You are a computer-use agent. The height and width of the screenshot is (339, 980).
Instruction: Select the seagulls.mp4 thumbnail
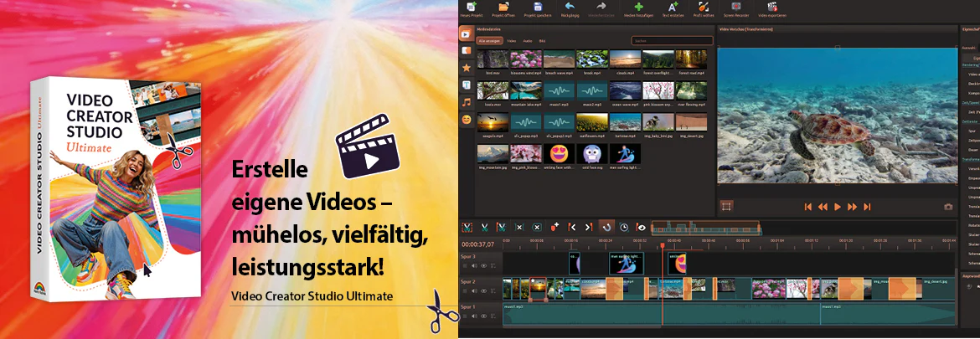tap(493, 121)
